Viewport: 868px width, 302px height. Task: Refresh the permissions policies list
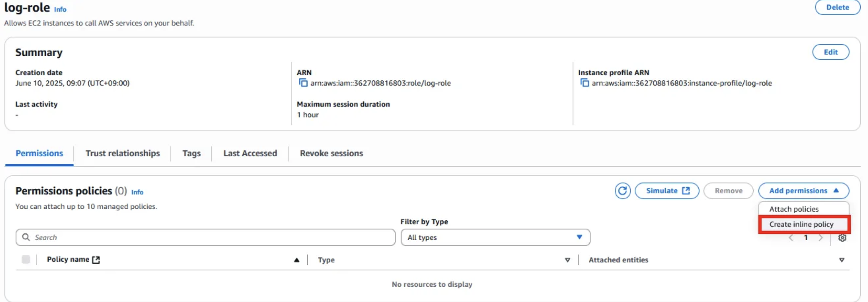[x=622, y=191]
